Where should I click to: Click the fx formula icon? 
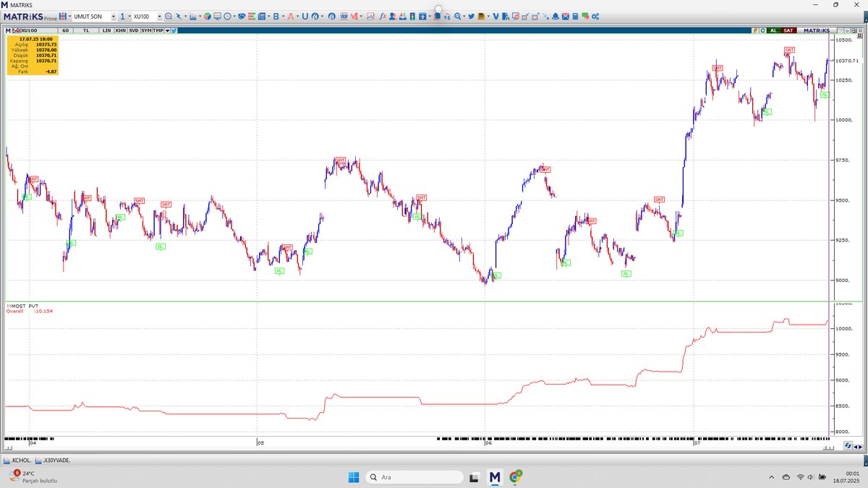pyautogui.click(x=383, y=16)
